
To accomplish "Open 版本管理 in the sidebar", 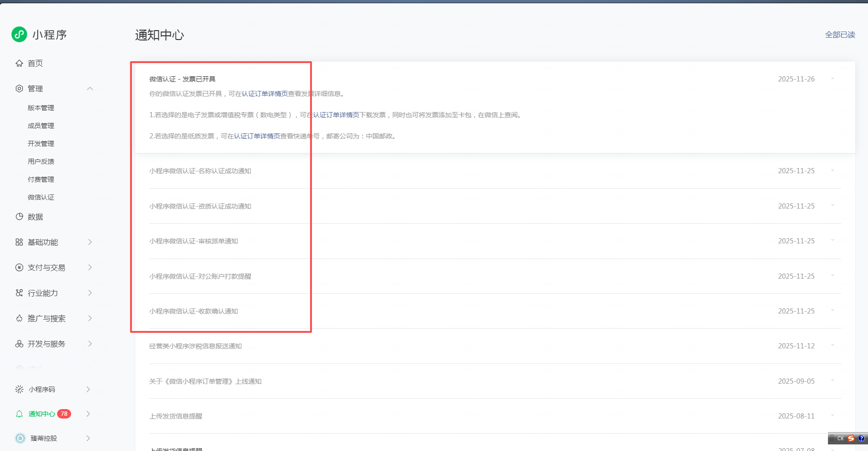I will [x=41, y=108].
